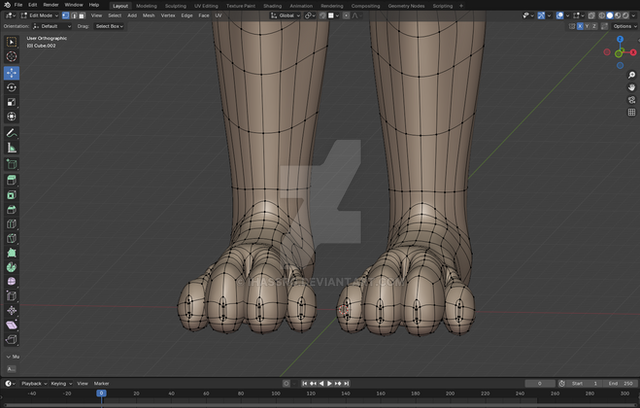
Task: Select the Move tool in the toolbar
Action: pos(12,72)
